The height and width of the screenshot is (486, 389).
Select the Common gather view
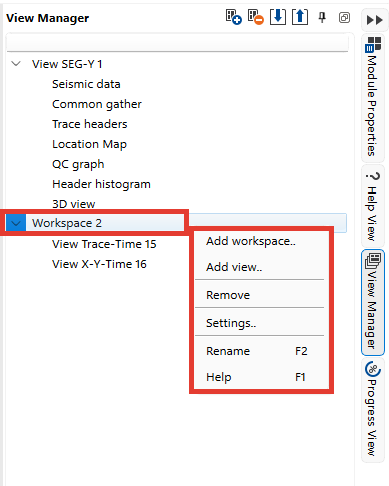pyautogui.click(x=97, y=104)
